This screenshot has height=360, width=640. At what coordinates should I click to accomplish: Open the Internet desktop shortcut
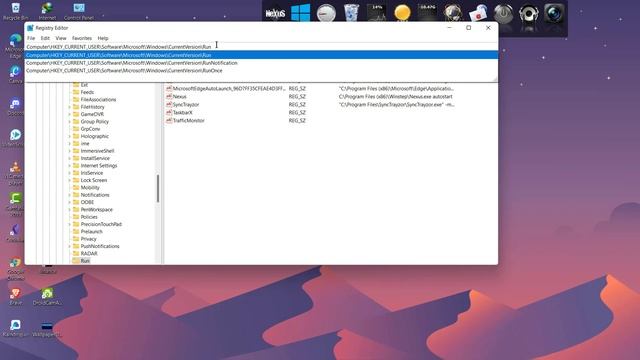[47, 11]
